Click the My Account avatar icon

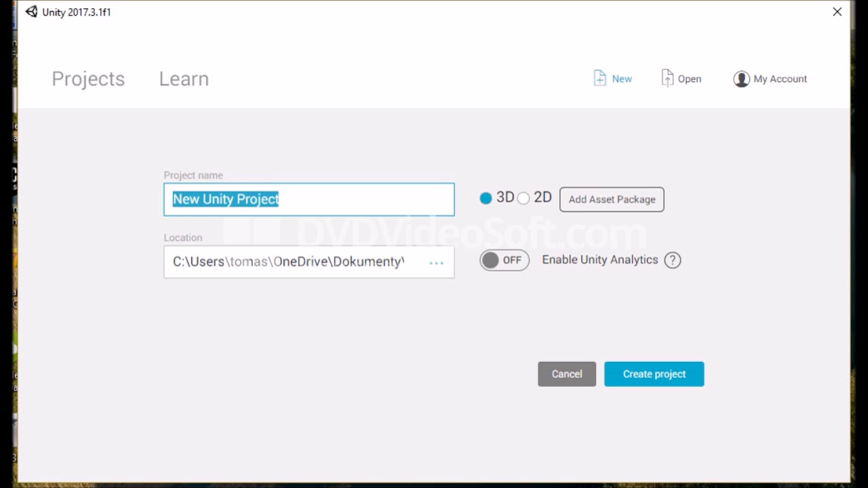(x=741, y=79)
